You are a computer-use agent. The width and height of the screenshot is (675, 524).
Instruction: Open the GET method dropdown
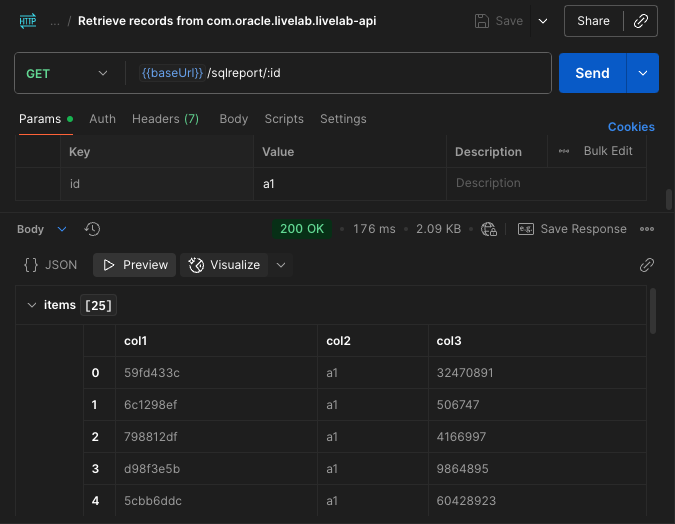coord(67,73)
